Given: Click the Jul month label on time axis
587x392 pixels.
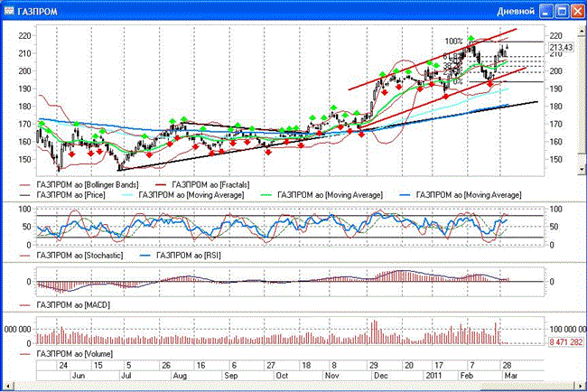Looking at the screenshot, I should tap(126, 376).
